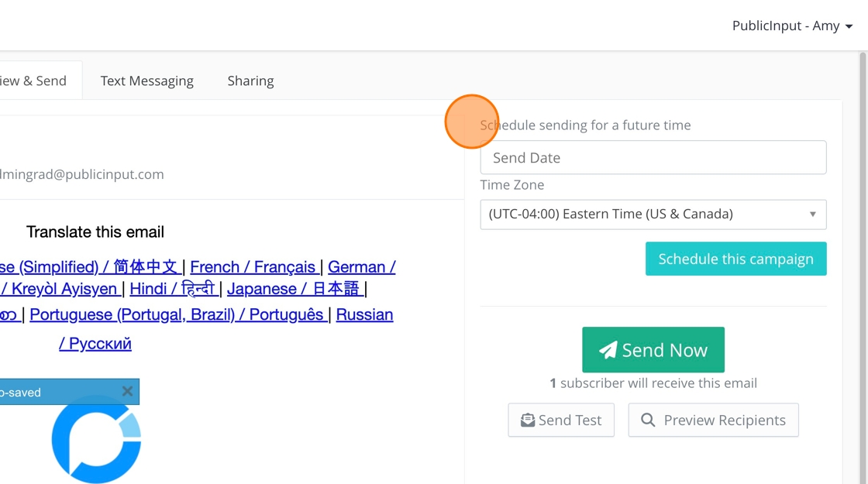Image resolution: width=868 pixels, height=484 pixels.
Task: Click the PublicInput circular logo image
Action: (96, 439)
